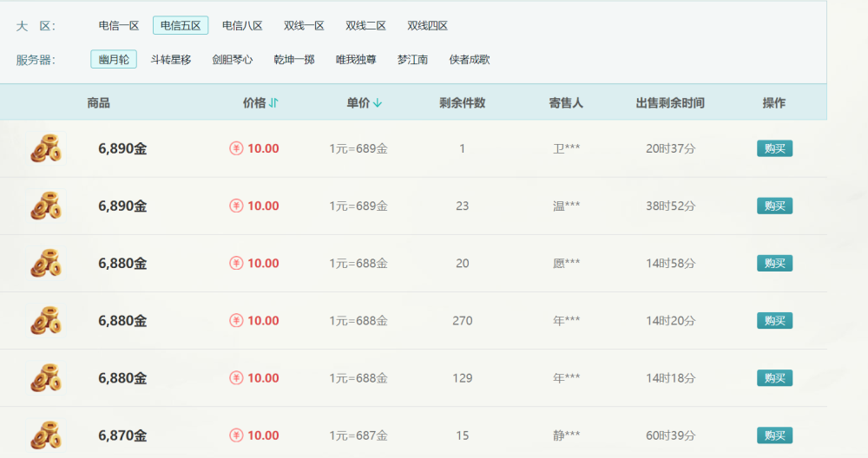Click remaining count 23

(x=463, y=206)
